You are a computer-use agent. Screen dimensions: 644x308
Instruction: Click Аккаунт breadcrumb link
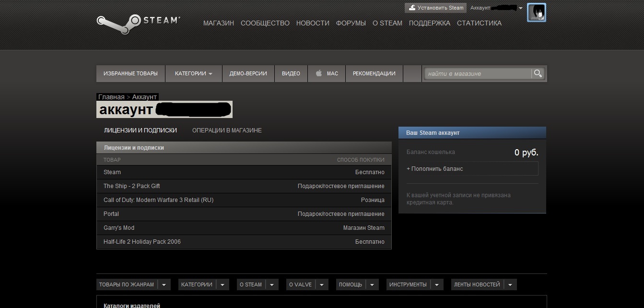click(144, 97)
